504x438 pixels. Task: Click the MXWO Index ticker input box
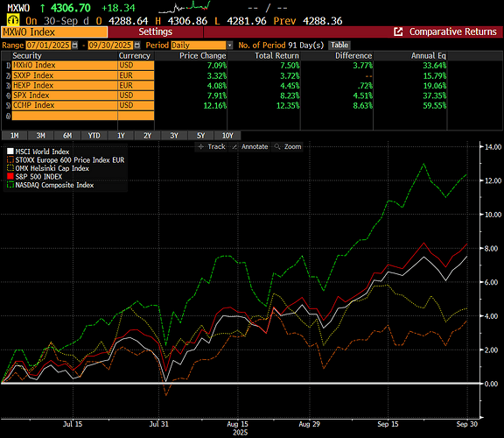point(54,32)
